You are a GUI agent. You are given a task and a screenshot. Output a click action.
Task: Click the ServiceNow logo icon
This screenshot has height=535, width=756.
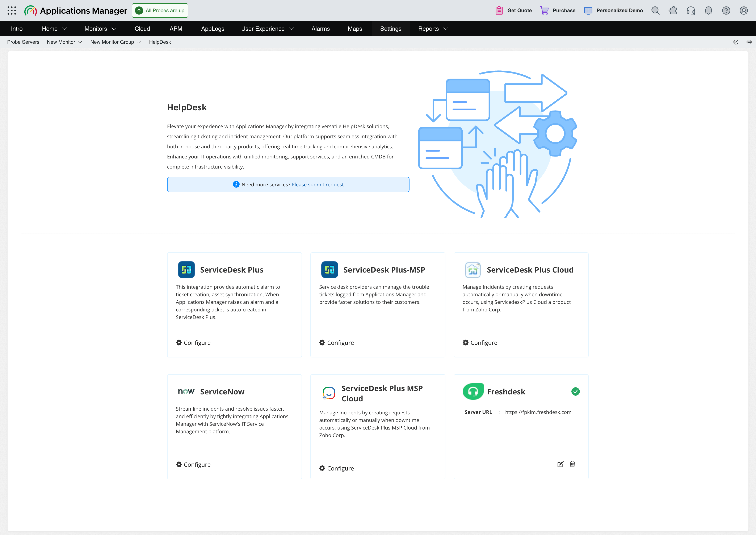pyautogui.click(x=186, y=391)
